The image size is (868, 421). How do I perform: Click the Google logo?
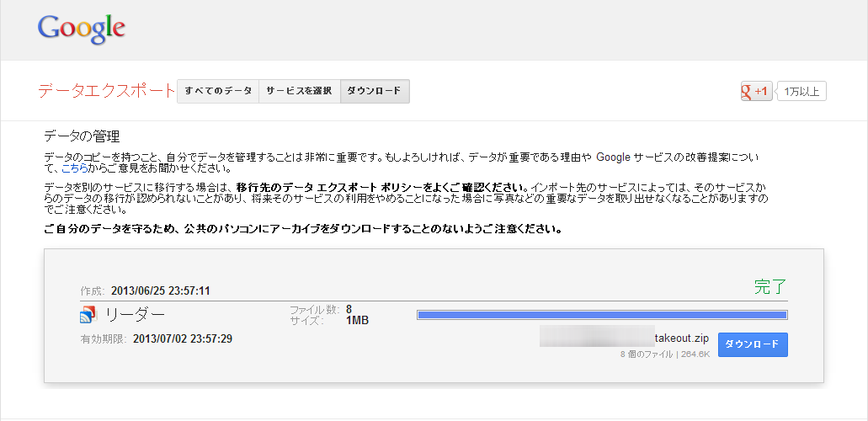click(82, 29)
